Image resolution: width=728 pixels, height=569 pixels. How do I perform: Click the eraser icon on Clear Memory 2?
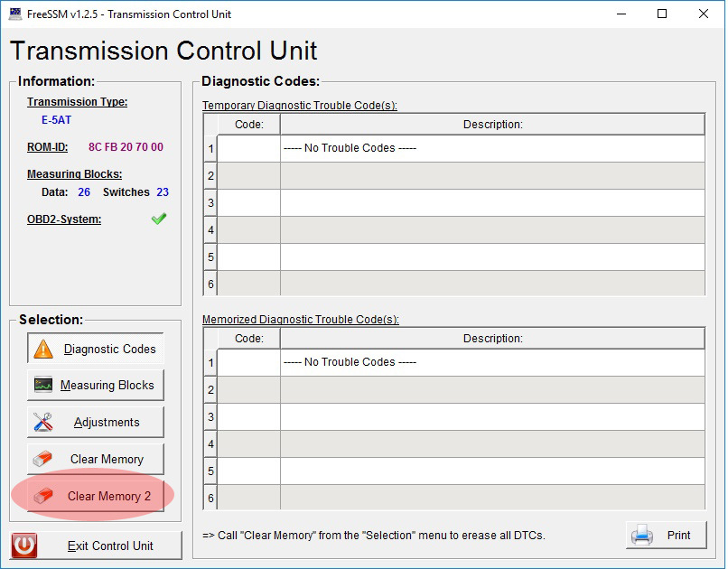[x=43, y=496]
